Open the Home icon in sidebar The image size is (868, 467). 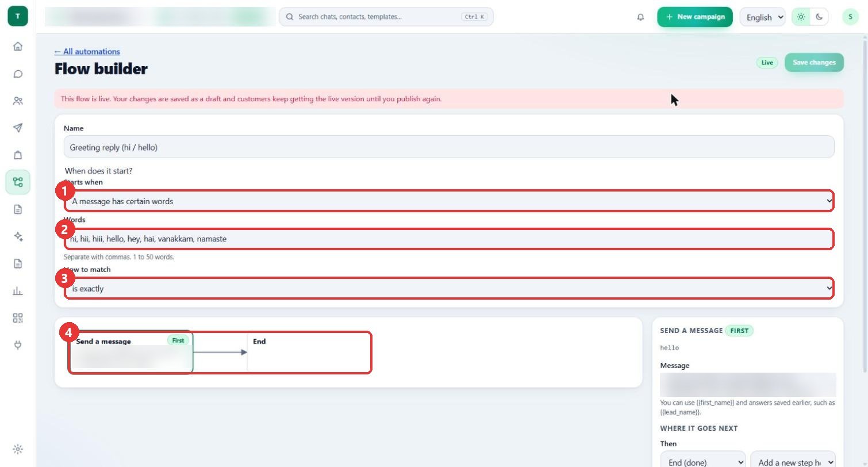click(18, 47)
